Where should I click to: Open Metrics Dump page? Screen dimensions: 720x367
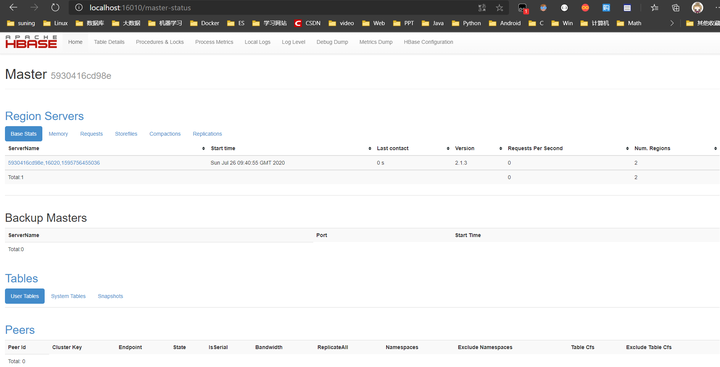(x=376, y=42)
